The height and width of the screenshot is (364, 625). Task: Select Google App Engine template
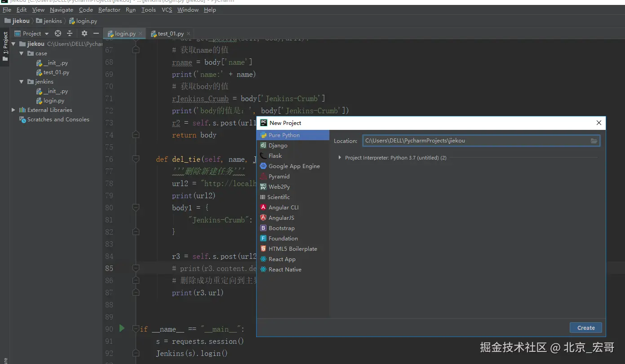click(293, 166)
